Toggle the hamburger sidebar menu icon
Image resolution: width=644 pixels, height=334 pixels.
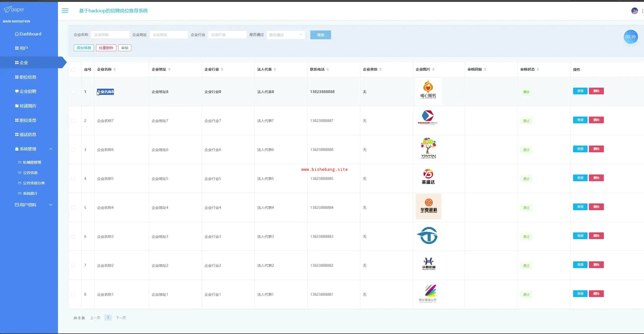[x=65, y=11]
